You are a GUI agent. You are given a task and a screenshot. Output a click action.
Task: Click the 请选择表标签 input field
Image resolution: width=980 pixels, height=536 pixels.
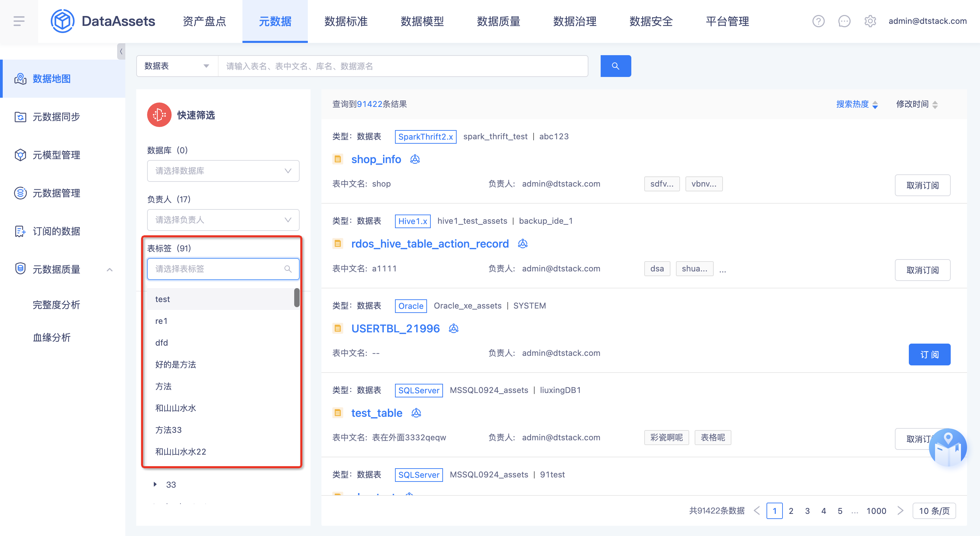point(223,269)
